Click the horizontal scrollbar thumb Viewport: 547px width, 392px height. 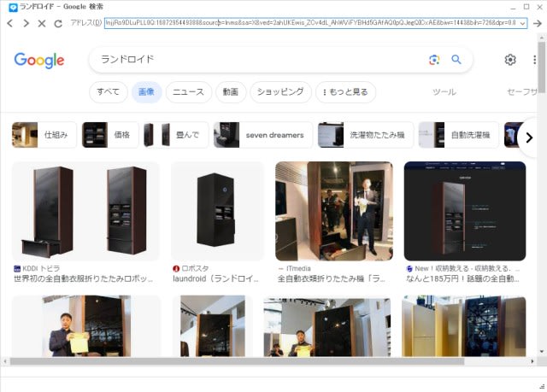[x=238, y=361]
